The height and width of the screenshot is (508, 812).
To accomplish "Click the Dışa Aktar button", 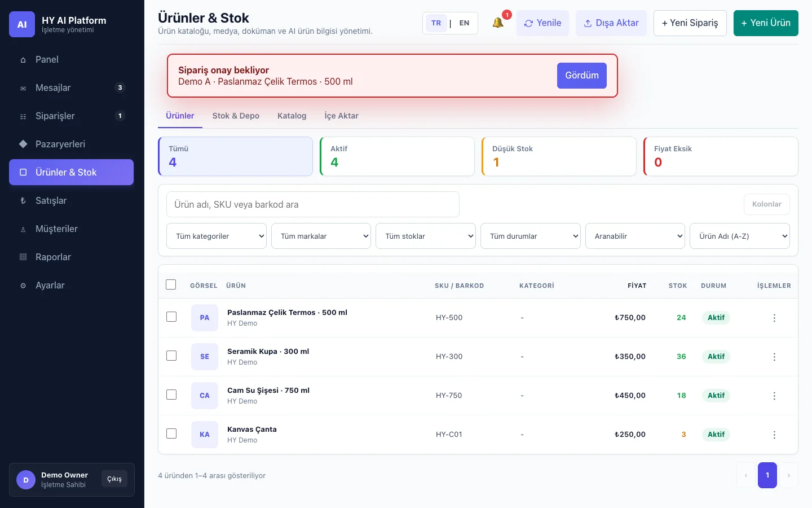I will [611, 23].
